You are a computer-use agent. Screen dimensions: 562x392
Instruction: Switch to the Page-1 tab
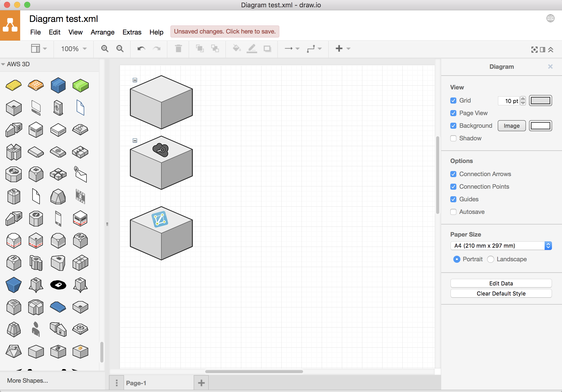coord(136,383)
